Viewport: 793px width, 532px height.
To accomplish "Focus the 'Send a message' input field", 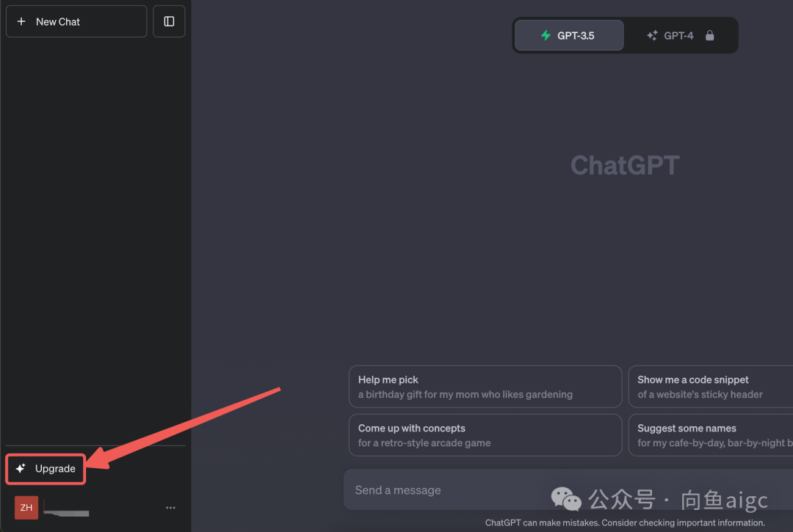I will (x=441, y=490).
